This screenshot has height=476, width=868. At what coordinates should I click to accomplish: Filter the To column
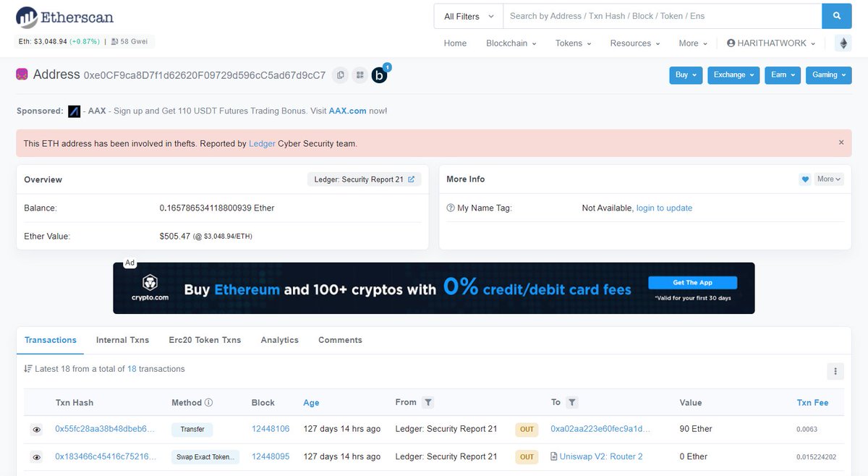pos(571,403)
